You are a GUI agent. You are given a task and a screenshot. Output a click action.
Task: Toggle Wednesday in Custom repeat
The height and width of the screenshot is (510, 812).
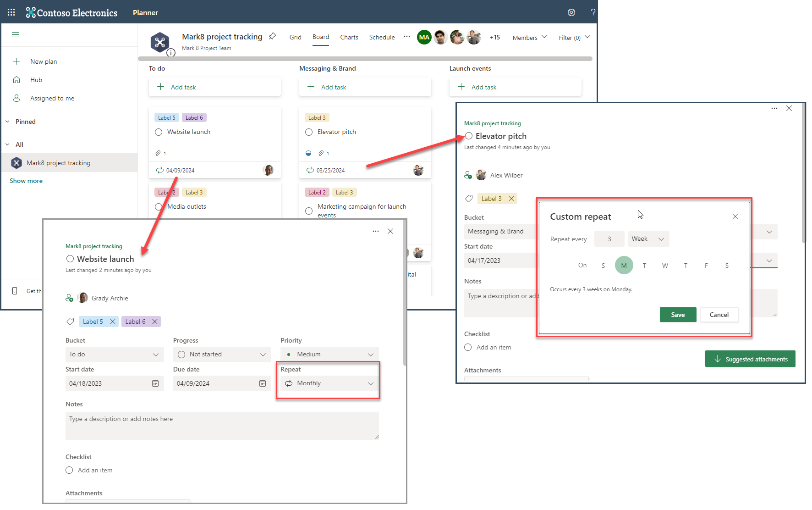[x=665, y=266]
